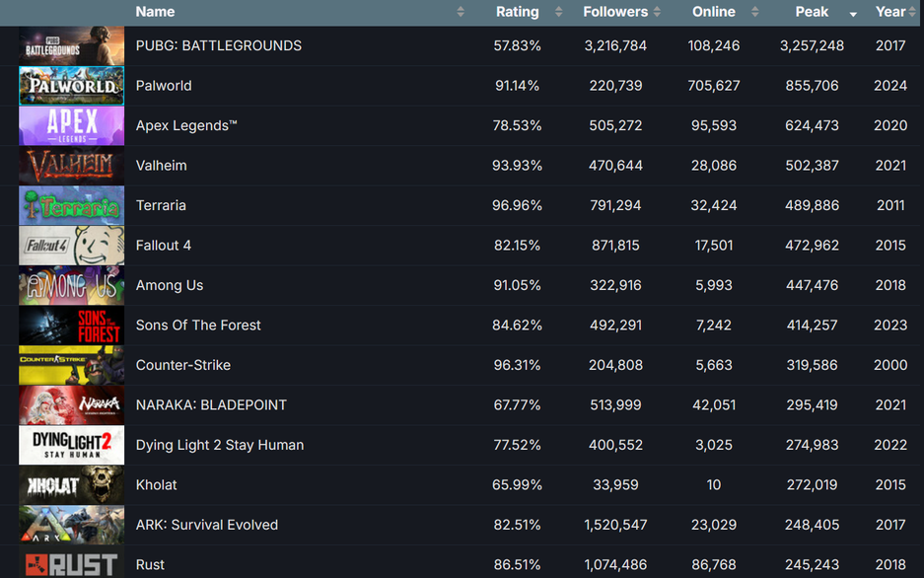Open the Fallout 4 thumbnail image
The image size is (924, 578).
(x=71, y=246)
